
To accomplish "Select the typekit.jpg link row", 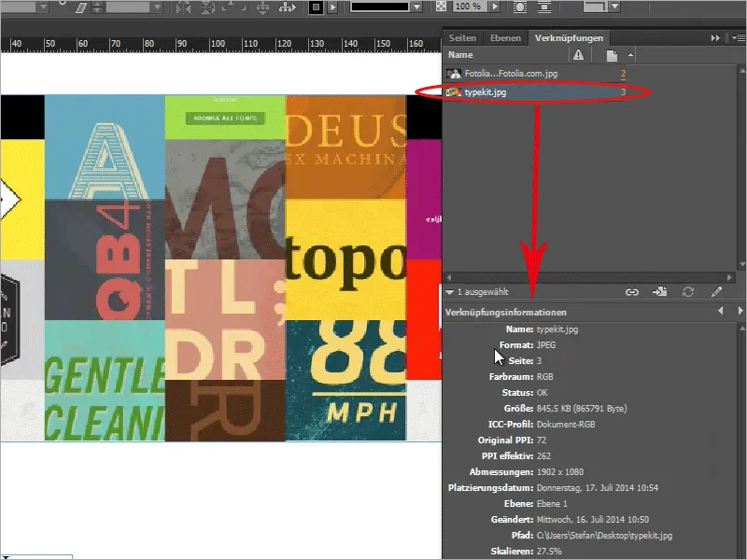I will 534,91.
